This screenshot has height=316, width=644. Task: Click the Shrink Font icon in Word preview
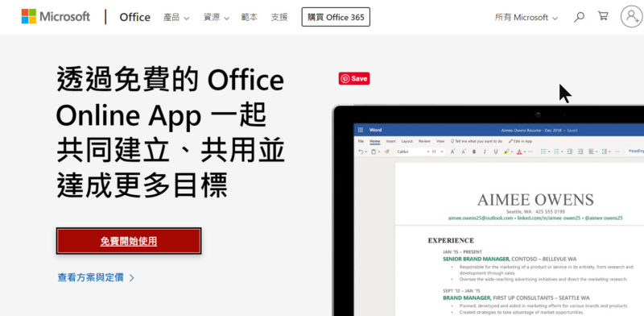tap(464, 152)
